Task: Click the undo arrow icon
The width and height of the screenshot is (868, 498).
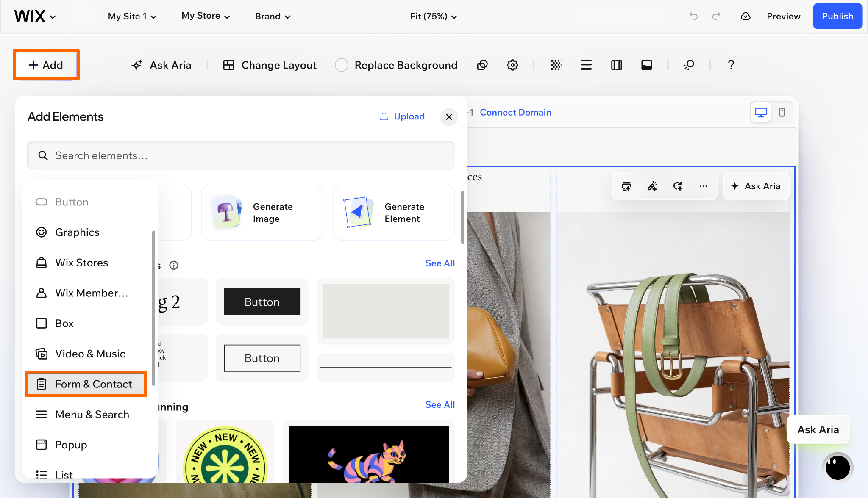Action: [x=694, y=16]
